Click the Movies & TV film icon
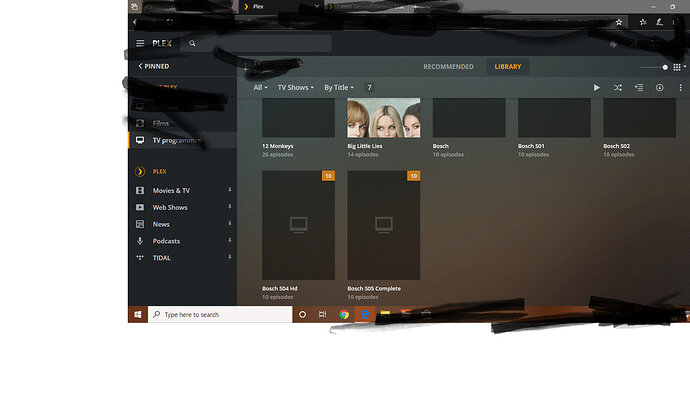690x400 pixels. coord(140,191)
